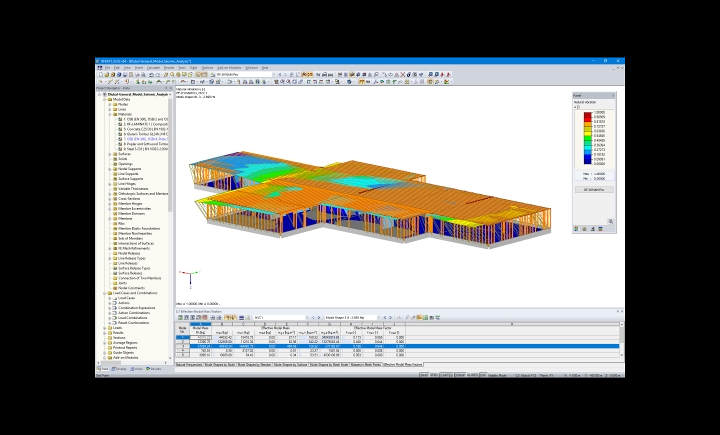Click first icon in results table toolbar
Image resolution: width=720 pixels, height=435 pixels.
180,317
